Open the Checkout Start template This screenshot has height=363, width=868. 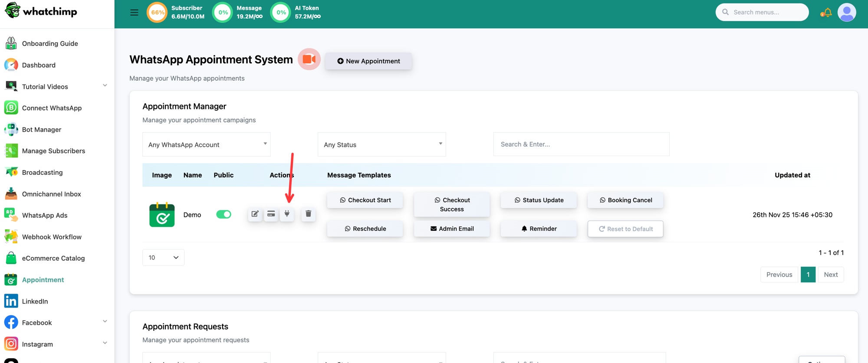click(365, 200)
